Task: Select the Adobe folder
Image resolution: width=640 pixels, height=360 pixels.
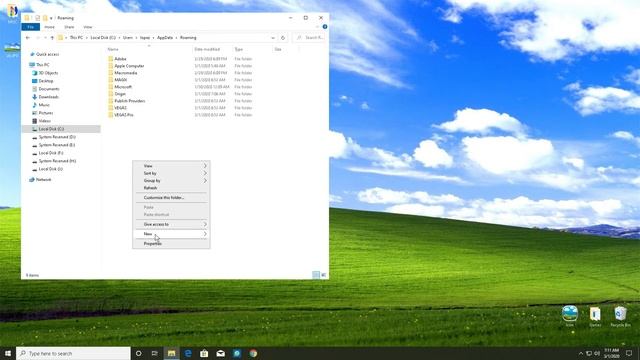Action: click(120, 59)
